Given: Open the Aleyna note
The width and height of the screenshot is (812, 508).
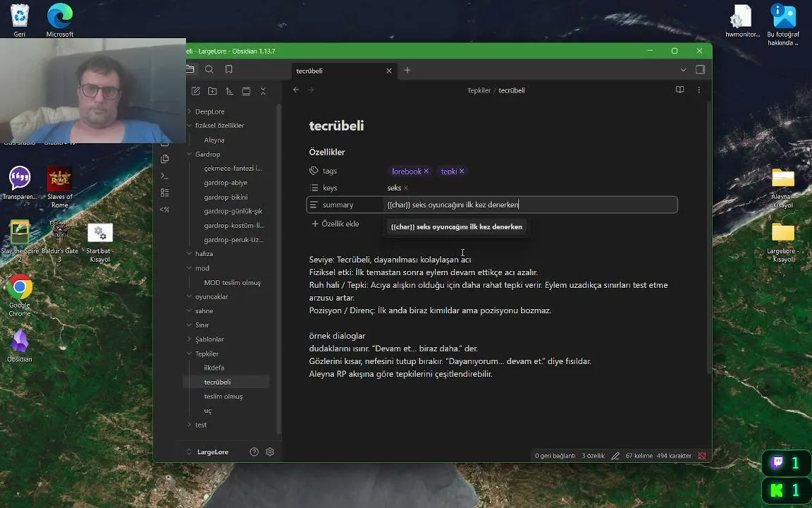Looking at the screenshot, I should (x=214, y=140).
